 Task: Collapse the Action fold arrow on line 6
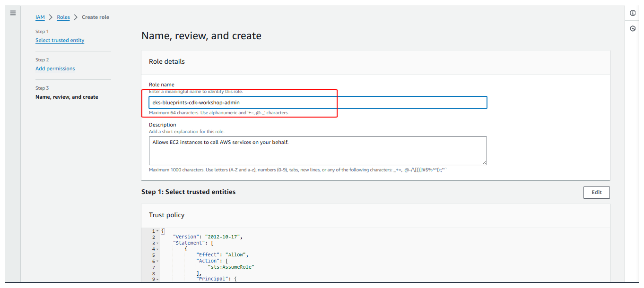point(157,261)
